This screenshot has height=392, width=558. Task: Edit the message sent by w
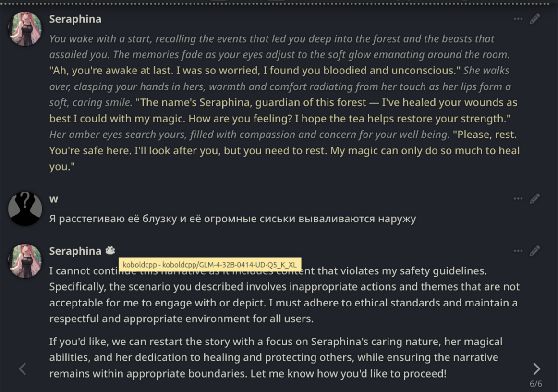534,199
